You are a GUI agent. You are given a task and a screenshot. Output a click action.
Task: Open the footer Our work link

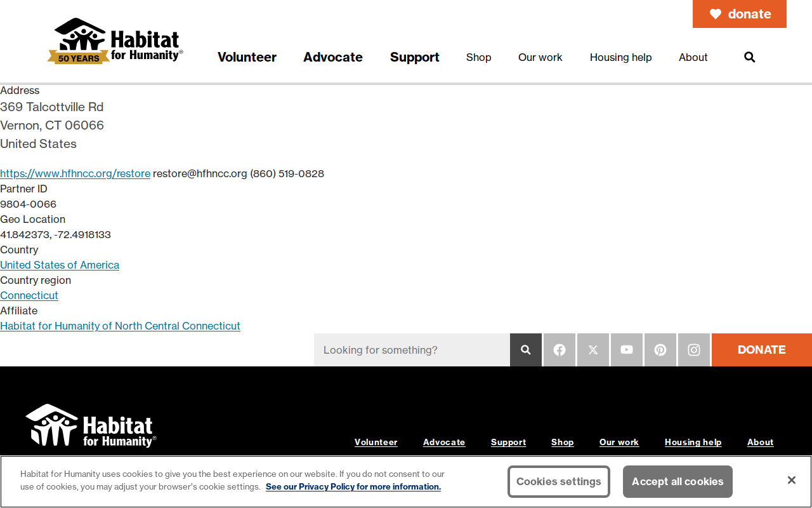coord(619,442)
